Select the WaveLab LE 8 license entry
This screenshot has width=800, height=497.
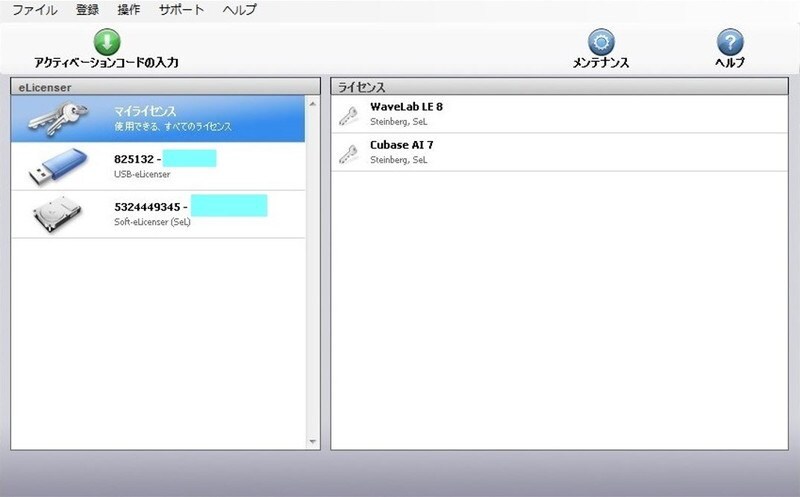(560, 114)
